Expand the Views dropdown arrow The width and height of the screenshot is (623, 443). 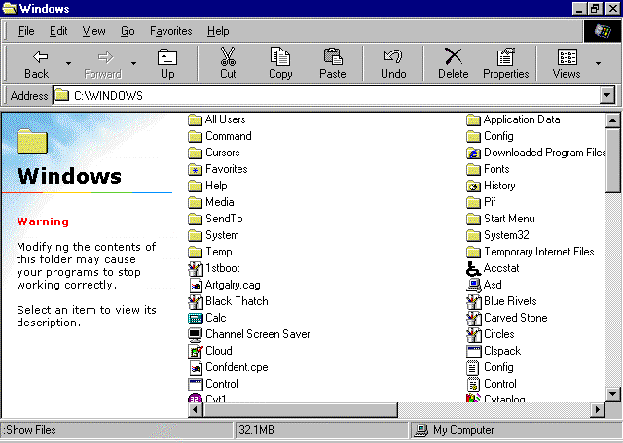(599, 63)
